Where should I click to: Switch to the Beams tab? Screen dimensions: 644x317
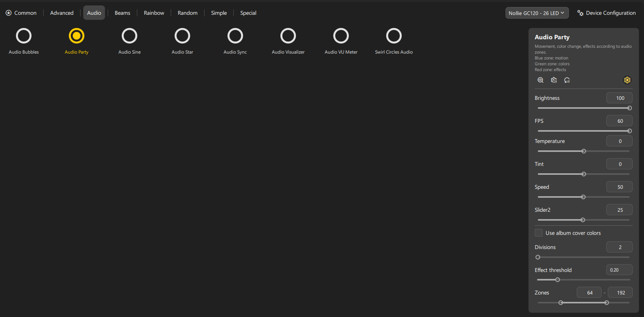coord(122,13)
